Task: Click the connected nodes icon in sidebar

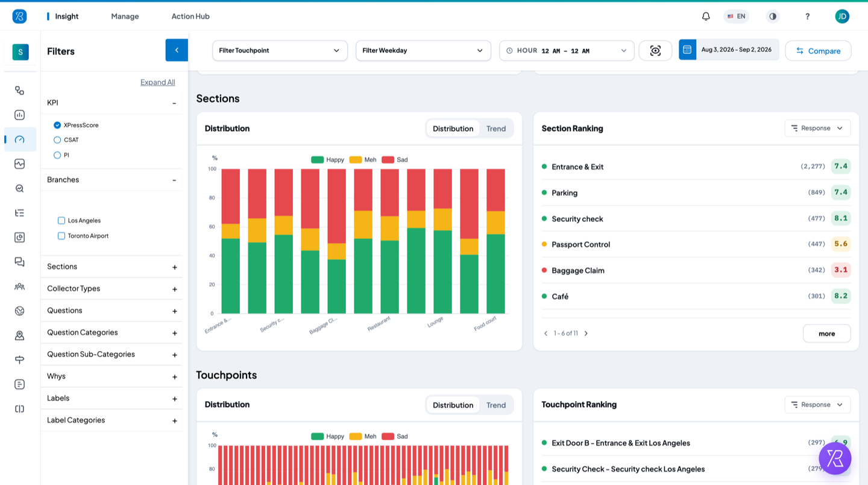Action: point(20,90)
